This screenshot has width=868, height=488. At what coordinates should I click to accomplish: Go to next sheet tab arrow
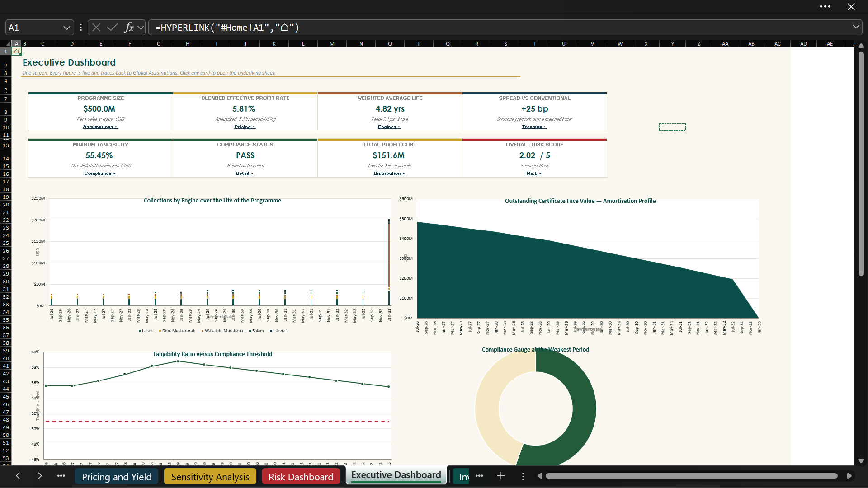click(x=40, y=476)
